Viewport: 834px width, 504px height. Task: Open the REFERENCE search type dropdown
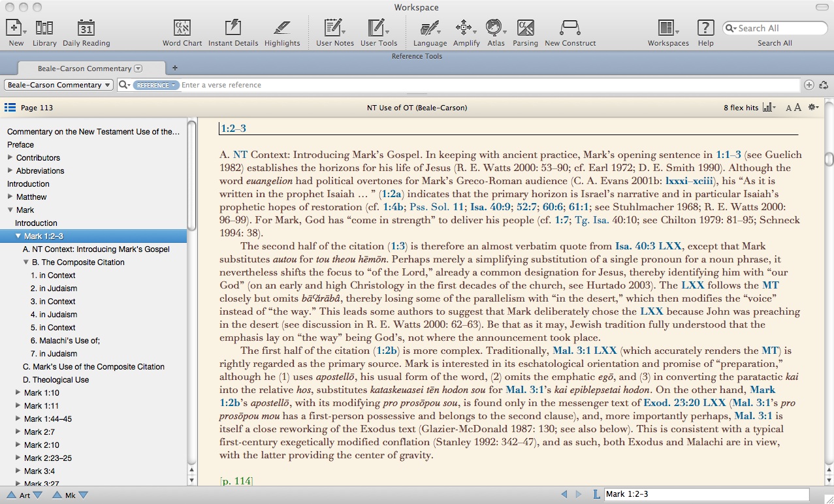[x=156, y=86]
